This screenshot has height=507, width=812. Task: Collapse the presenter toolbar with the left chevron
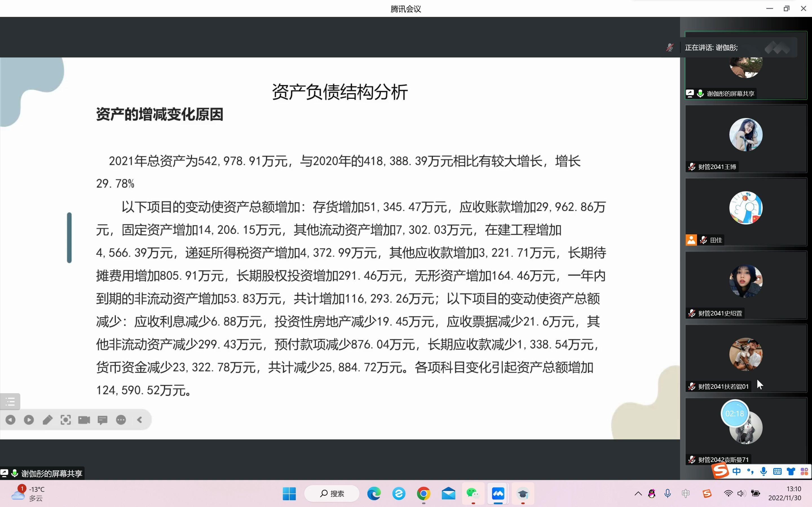click(140, 419)
